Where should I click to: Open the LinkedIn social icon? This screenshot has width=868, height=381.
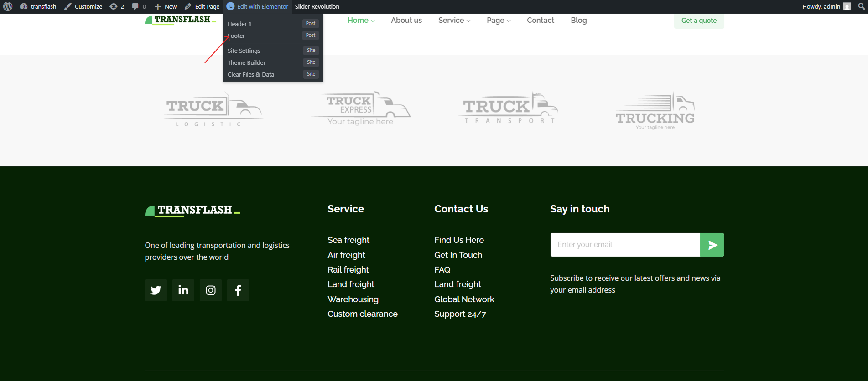pos(183,290)
